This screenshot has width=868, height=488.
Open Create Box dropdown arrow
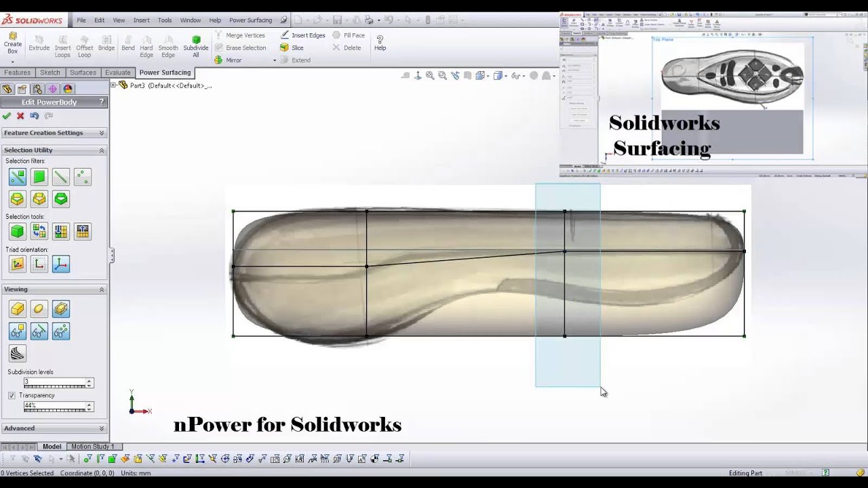coord(12,61)
